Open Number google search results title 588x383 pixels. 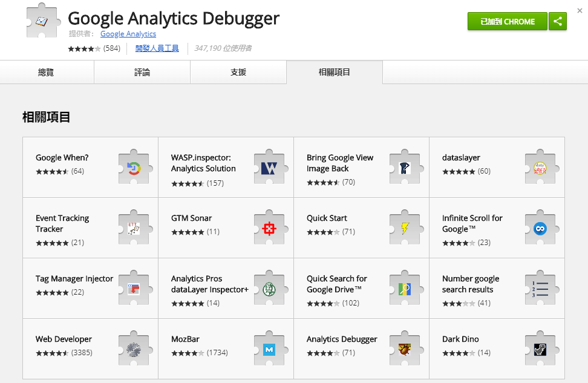tap(471, 284)
